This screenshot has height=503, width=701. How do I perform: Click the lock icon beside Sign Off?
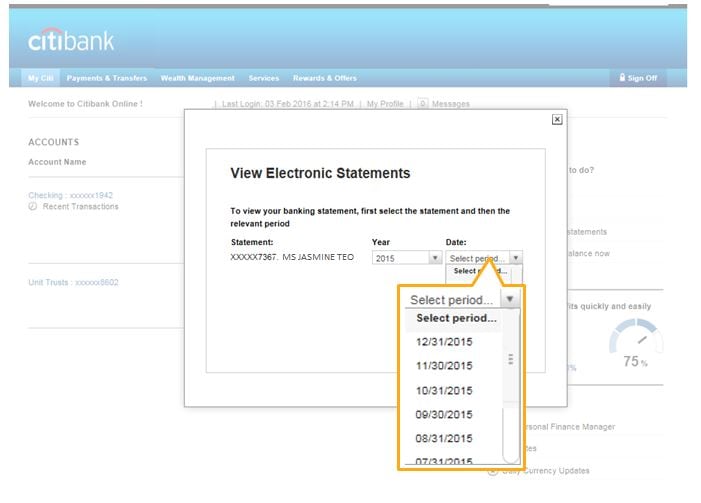(x=622, y=78)
